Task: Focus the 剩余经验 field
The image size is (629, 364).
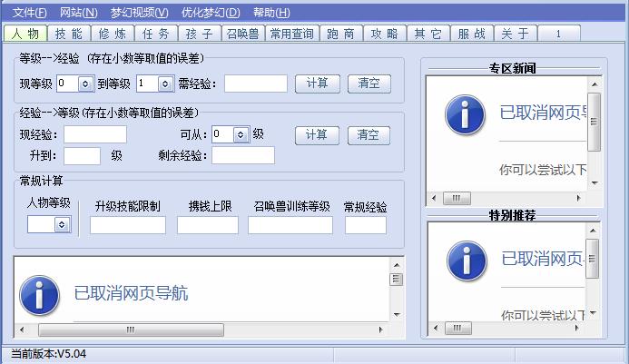Action: [243, 155]
